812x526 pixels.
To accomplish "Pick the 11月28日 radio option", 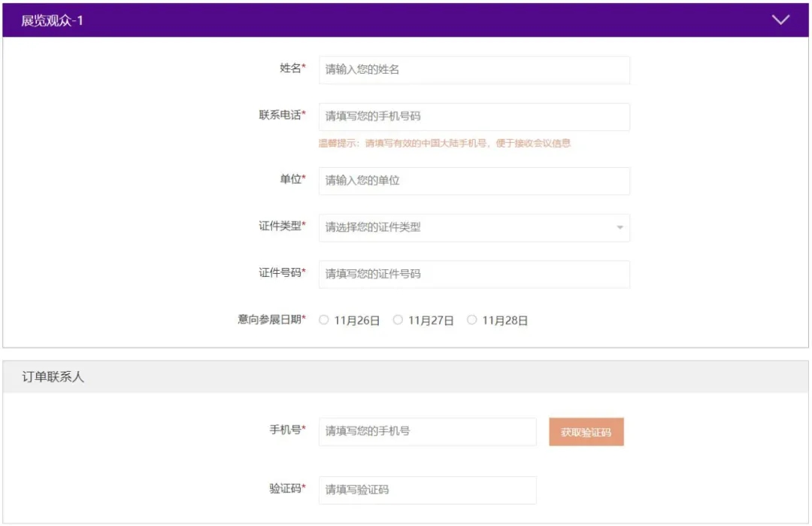I will tap(472, 320).
